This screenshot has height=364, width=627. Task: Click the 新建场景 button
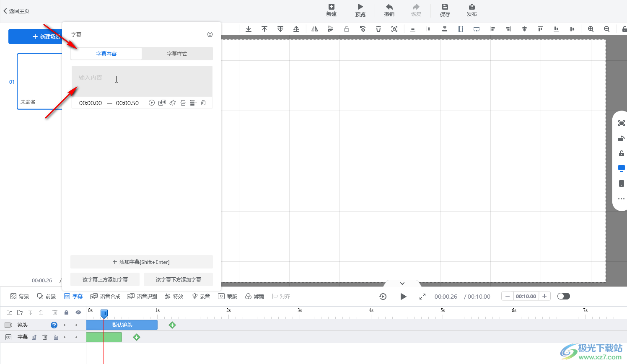coord(35,36)
